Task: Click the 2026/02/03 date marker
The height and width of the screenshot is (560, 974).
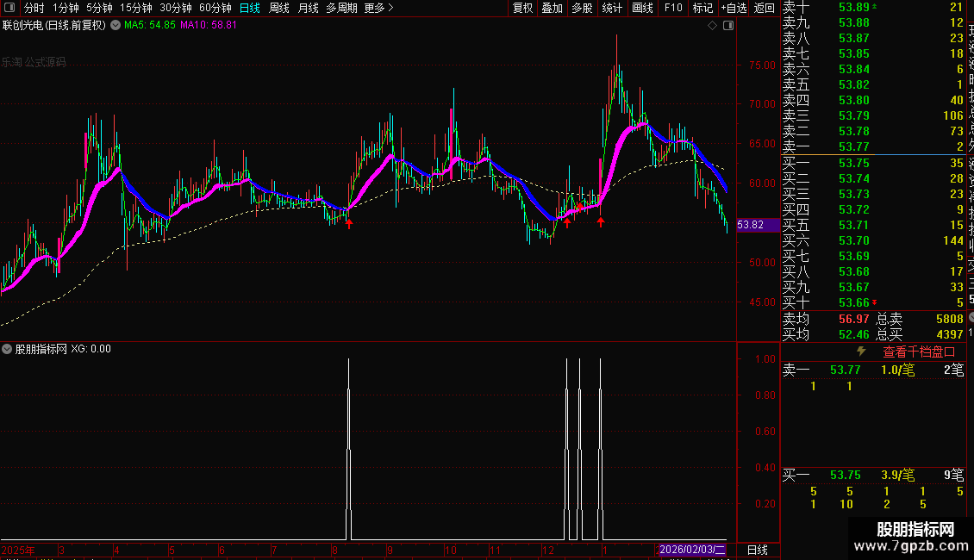Action: click(692, 550)
